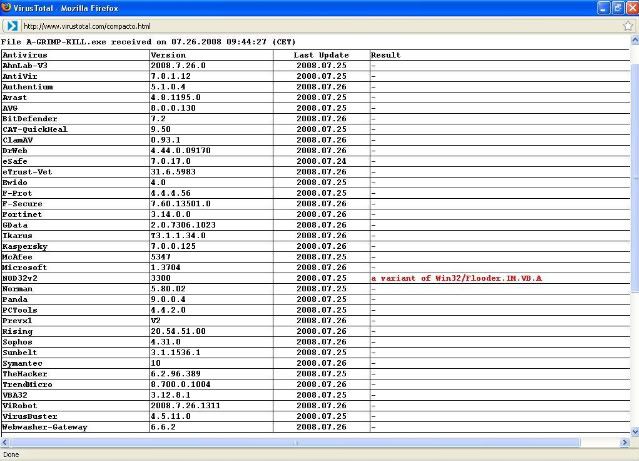Click the 'McAfee' antivirus name
The width and height of the screenshot is (639, 461).
(x=17, y=257)
